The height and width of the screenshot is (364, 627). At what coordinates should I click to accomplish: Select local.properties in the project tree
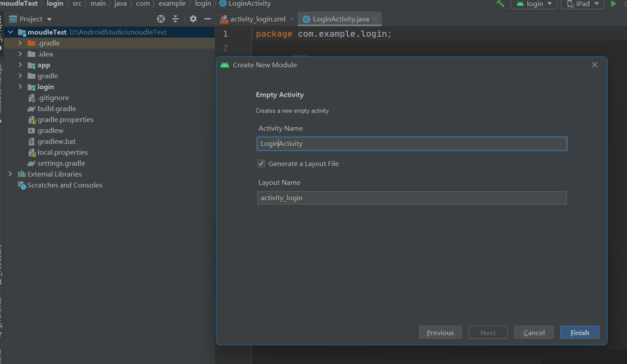click(63, 152)
